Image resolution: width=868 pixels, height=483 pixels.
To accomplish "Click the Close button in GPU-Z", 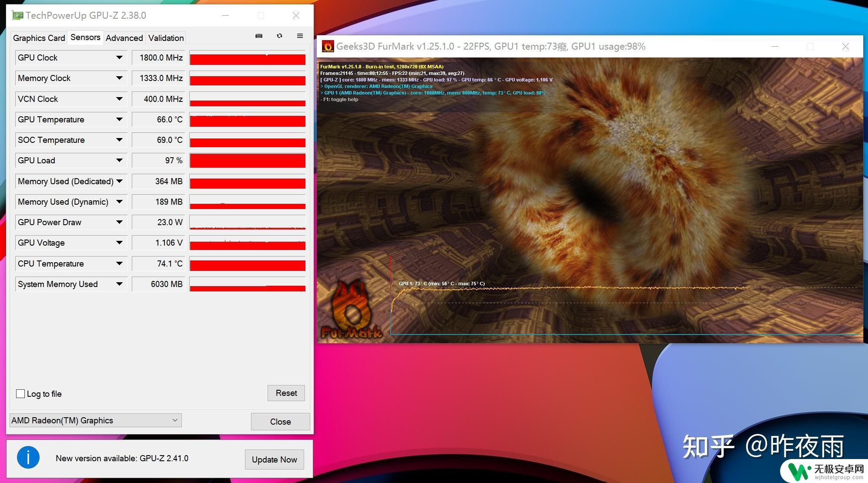I will (280, 422).
